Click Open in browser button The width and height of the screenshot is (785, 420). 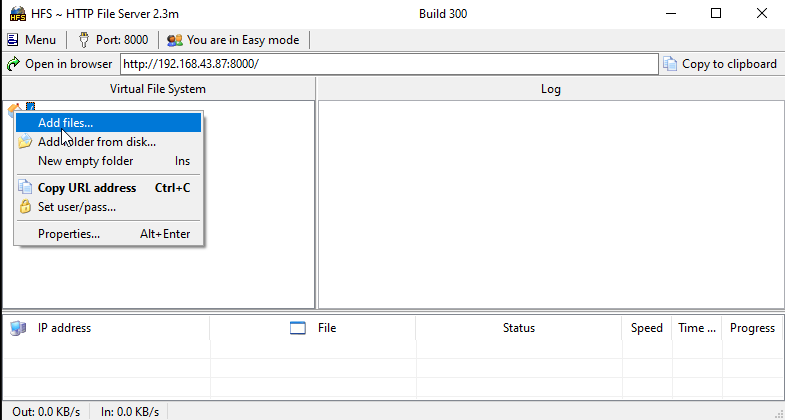(x=60, y=64)
